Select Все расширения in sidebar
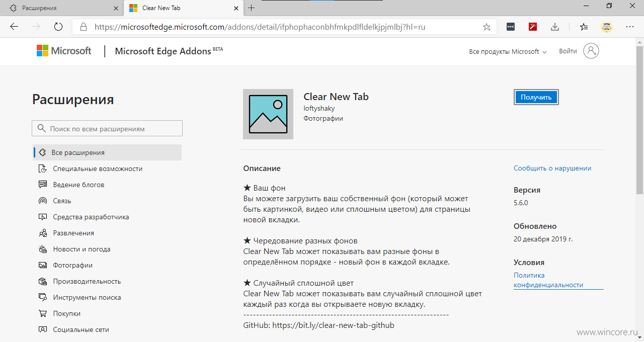The height and width of the screenshot is (342, 644). click(x=108, y=152)
